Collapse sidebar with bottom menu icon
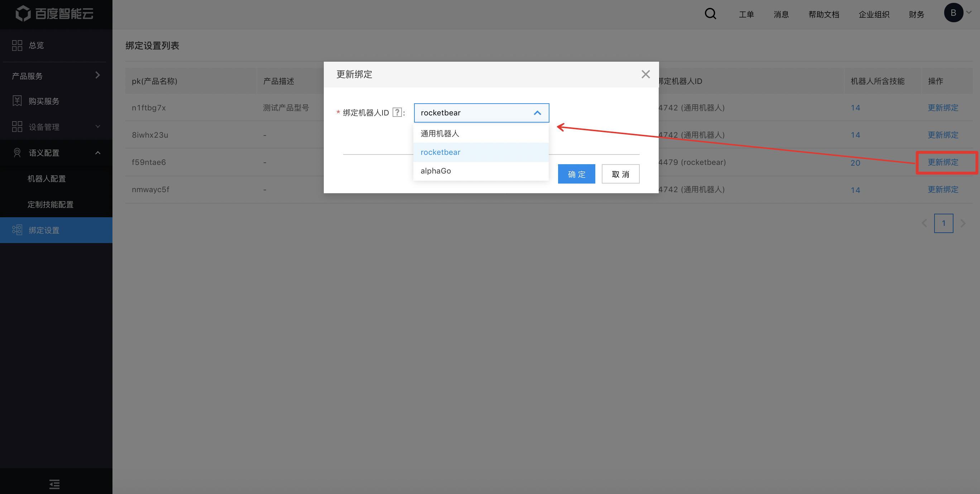The image size is (980, 494). [x=54, y=484]
